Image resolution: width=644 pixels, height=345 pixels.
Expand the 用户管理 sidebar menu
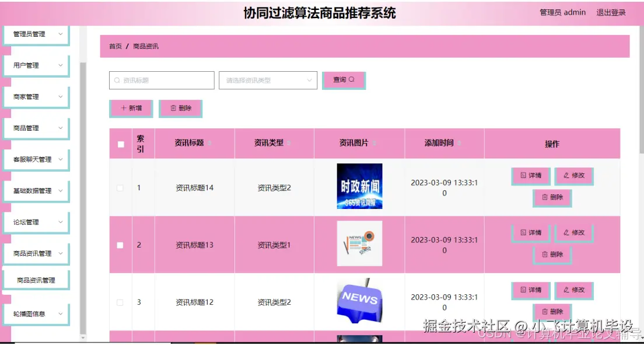(x=35, y=65)
